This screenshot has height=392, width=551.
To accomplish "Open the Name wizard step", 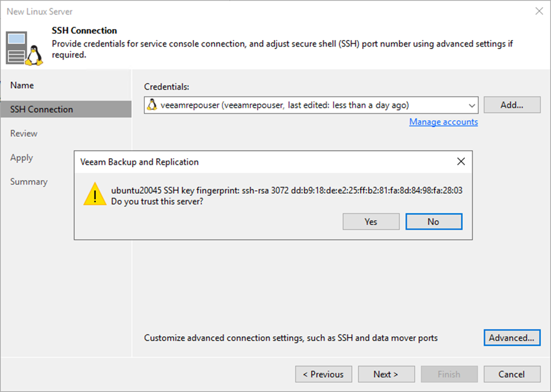I will pos(22,85).
